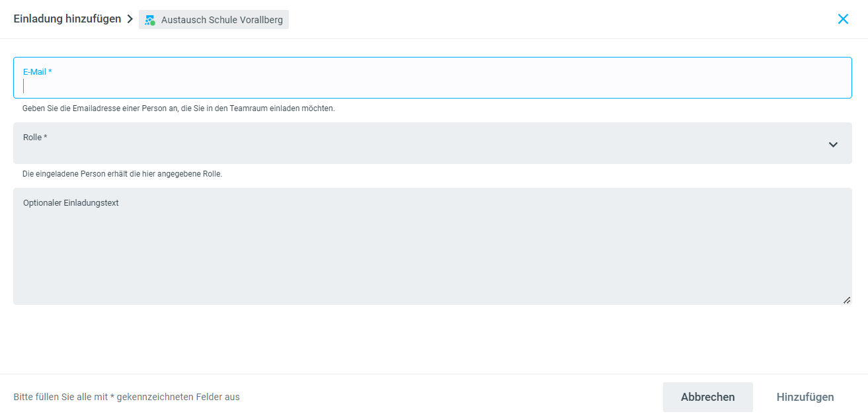Click the Einladung hinzufügen title
The image size is (868, 418).
tap(67, 19)
